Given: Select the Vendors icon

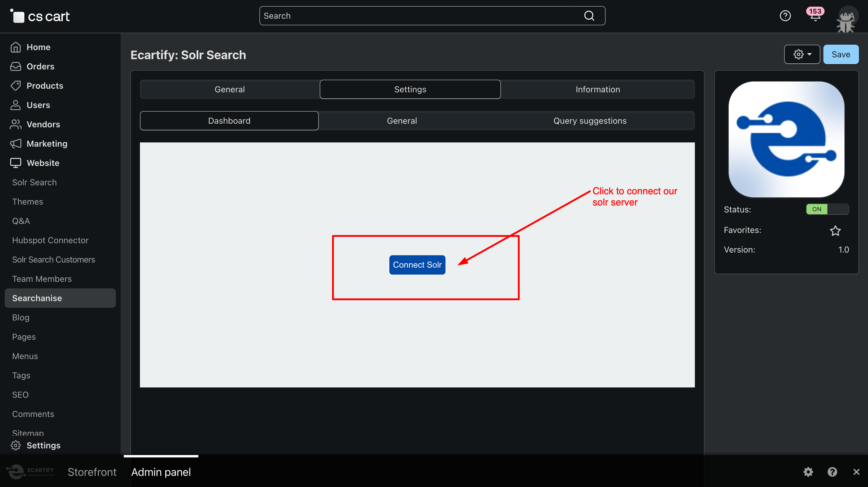Looking at the screenshot, I should coord(15,124).
